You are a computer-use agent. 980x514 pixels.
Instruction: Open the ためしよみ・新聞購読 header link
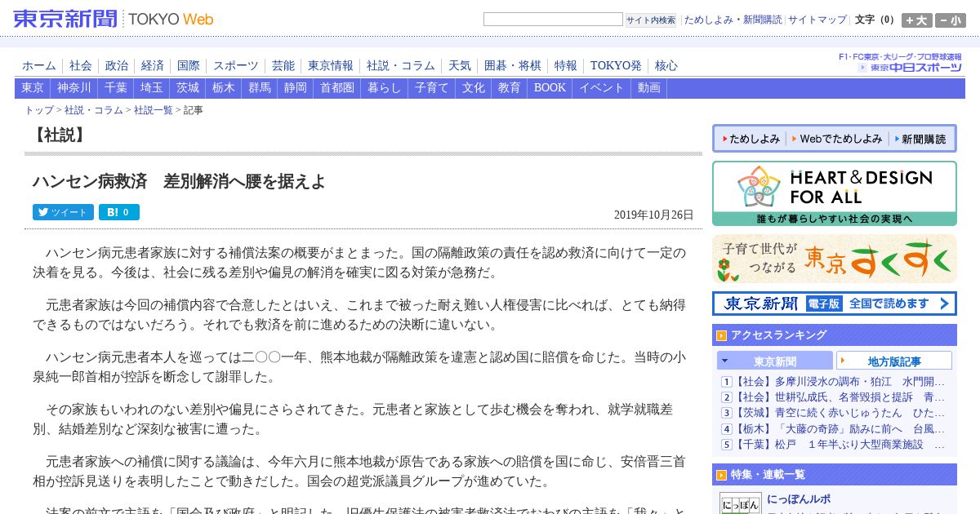tap(733, 20)
